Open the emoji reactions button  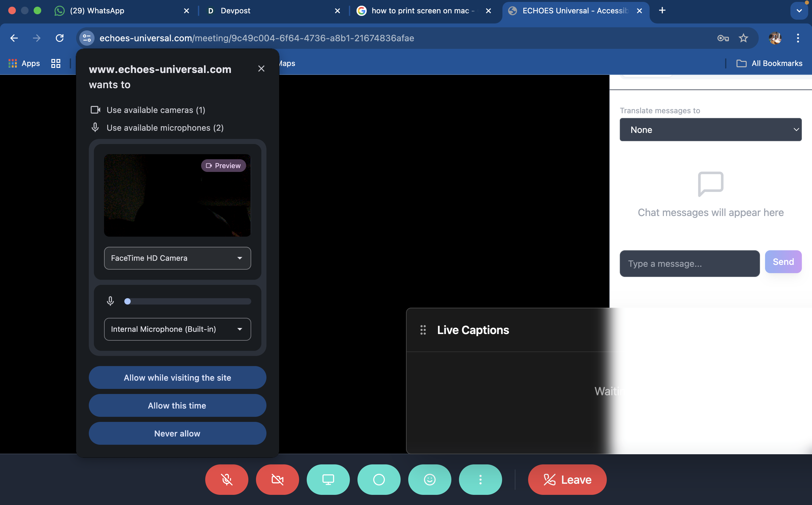click(x=430, y=480)
